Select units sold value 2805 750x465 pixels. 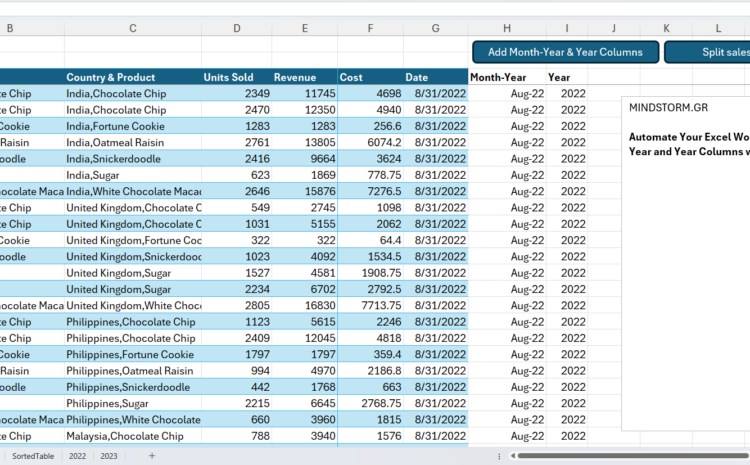(237, 305)
